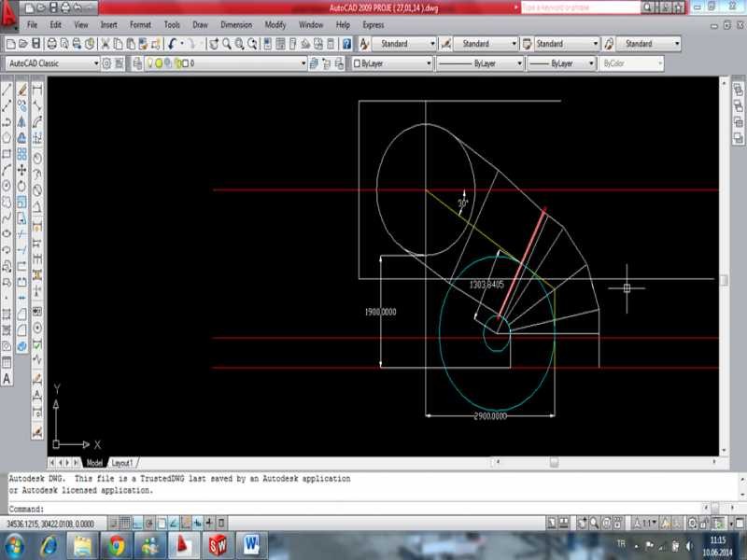Click the Help question mark icon

(x=346, y=44)
